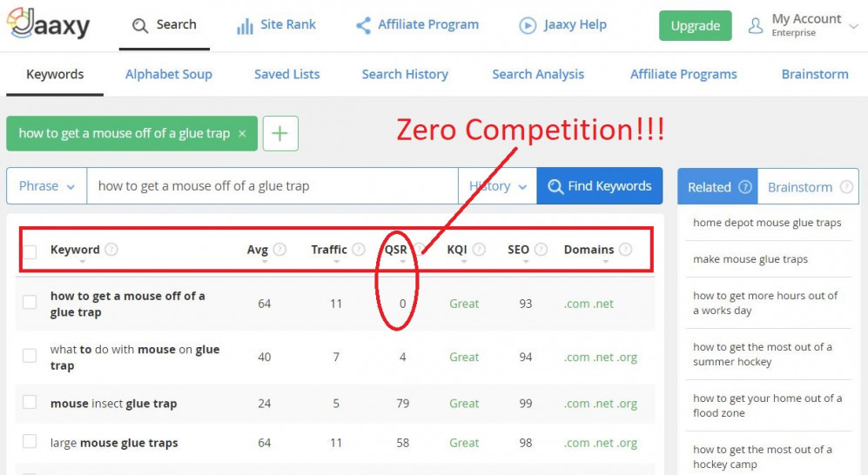Sort by the Keyword column header
The width and height of the screenshot is (868, 475).
click(x=75, y=250)
